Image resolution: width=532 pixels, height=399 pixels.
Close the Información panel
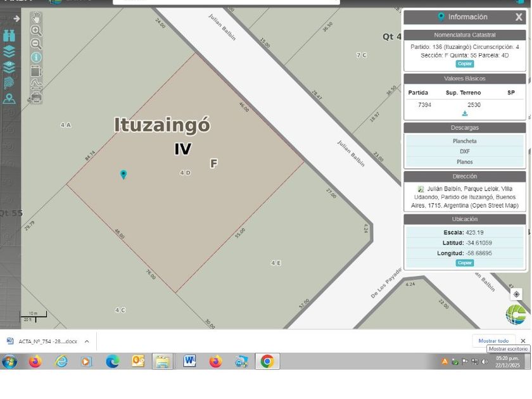[519, 17]
